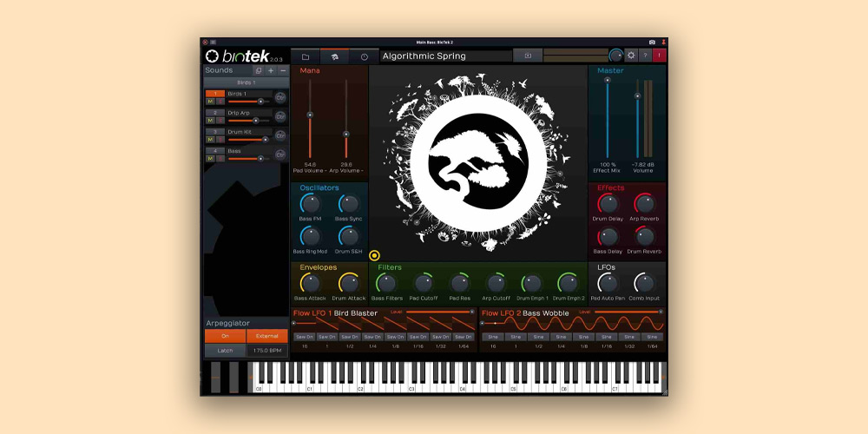The width and height of the screenshot is (868, 434).
Task: Click the camera icon in title bar
Action: pyautogui.click(x=652, y=42)
